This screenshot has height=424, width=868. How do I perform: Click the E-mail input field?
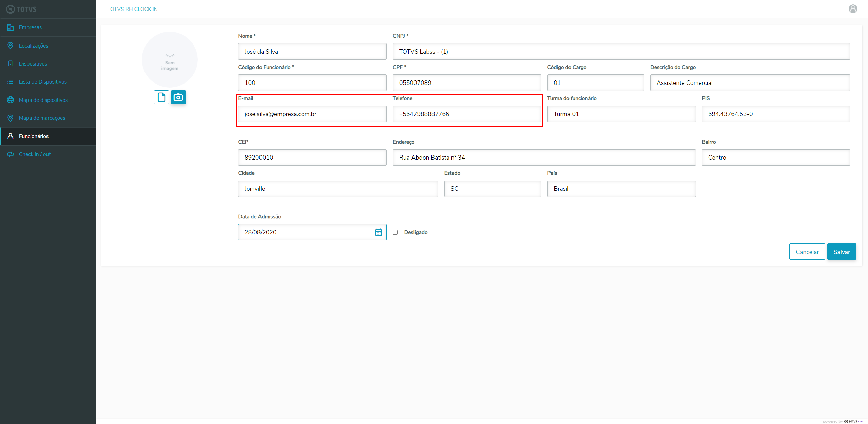(312, 114)
